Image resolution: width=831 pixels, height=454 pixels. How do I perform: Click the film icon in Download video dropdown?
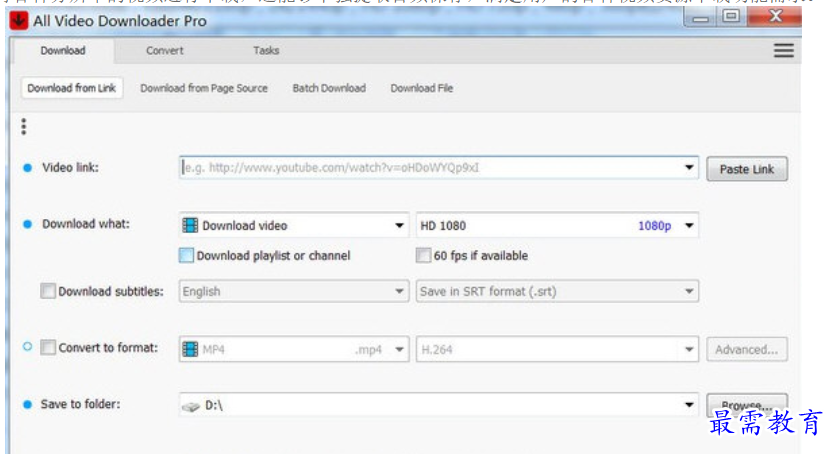pos(190,225)
